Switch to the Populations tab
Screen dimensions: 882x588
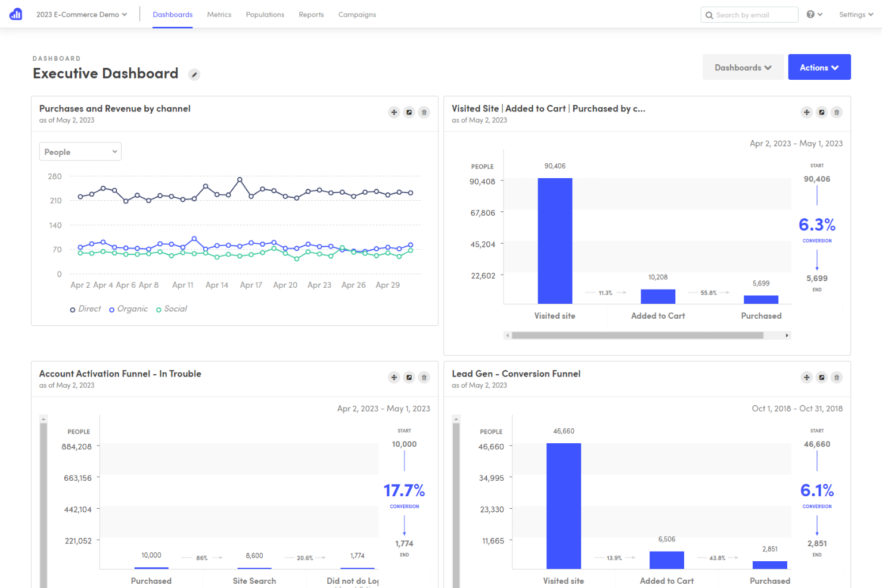pos(265,14)
